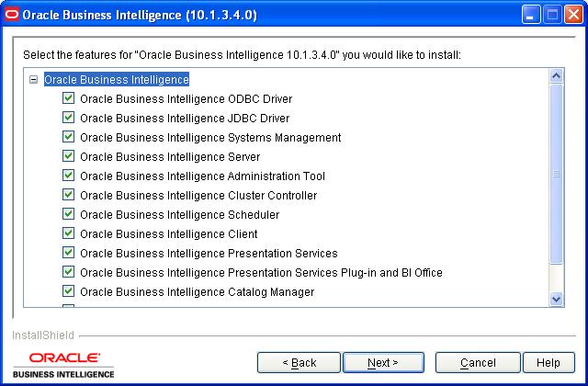This screenshot has width=588, height=386.
Task: Click the feature list scrollbar thumb
Action: click(556, 174)
